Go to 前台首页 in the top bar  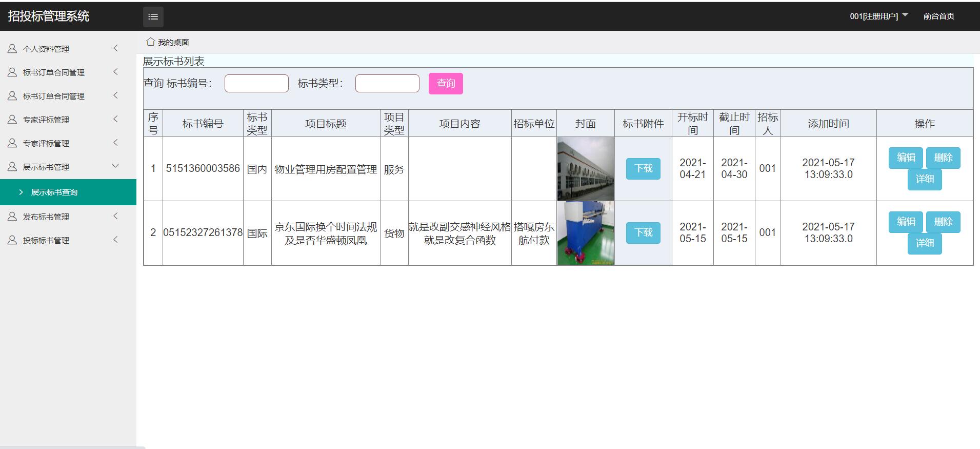point(938,16)
